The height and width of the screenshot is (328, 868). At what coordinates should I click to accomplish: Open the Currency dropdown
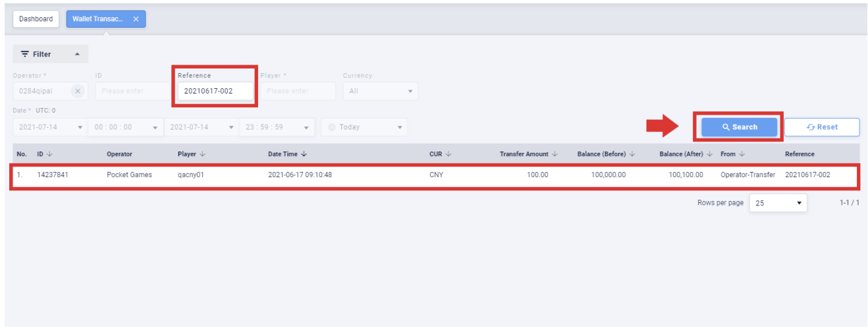379,91
